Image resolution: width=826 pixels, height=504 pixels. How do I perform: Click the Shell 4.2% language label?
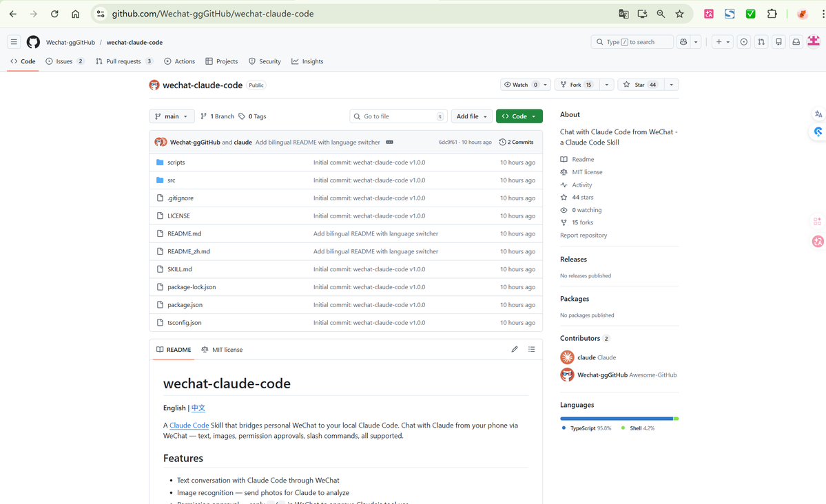tap(638, 428)
